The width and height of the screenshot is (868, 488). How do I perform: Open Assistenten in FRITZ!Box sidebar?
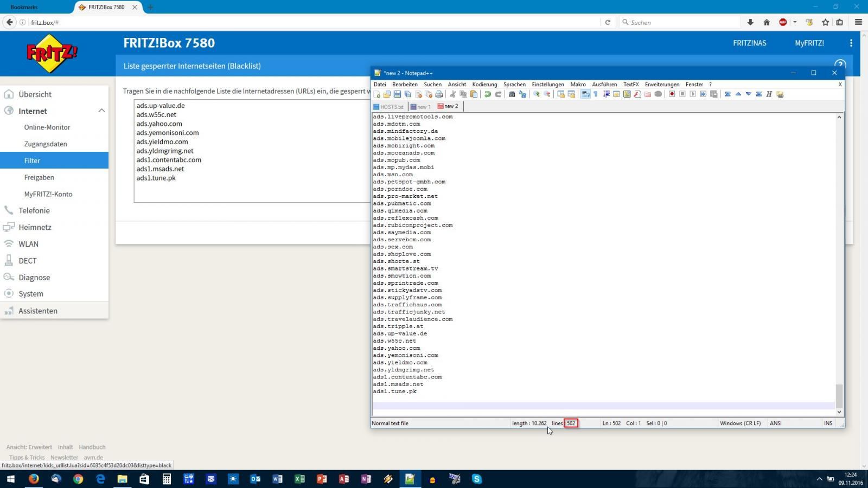coord(38,311)
